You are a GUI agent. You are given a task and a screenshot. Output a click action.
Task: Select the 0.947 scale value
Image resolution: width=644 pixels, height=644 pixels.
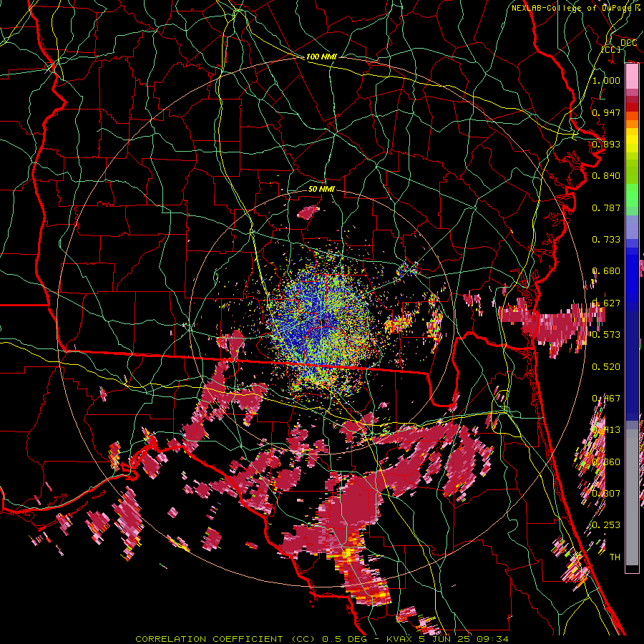tap(606, 112)
